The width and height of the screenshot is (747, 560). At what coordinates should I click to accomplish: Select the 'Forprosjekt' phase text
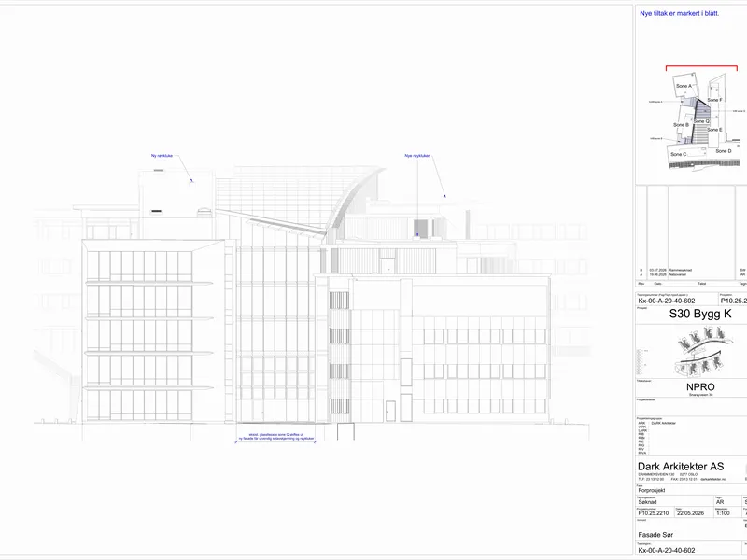[x=652, y=490]
